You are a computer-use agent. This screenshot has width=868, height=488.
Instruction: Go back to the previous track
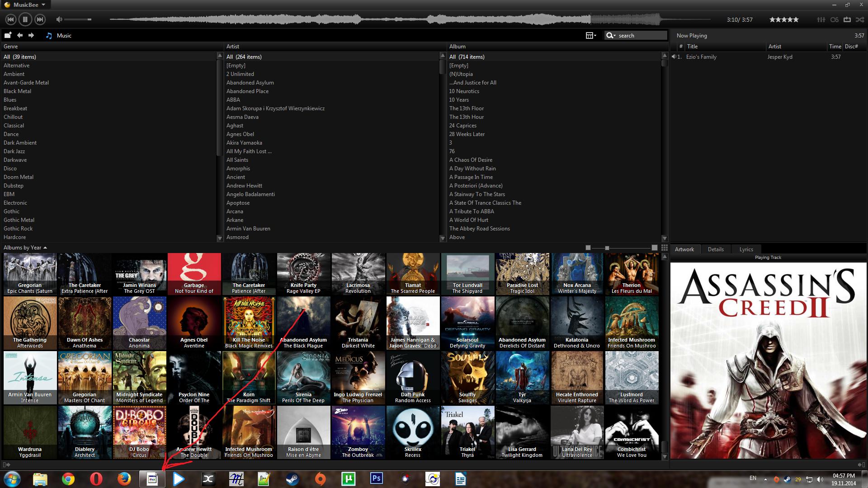[x=11, y=19]
